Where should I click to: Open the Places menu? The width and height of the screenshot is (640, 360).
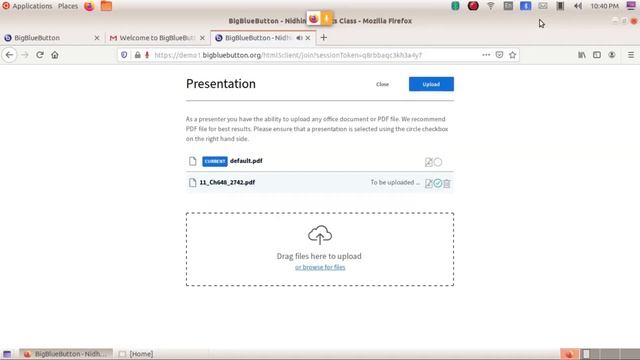pos(68,6)
